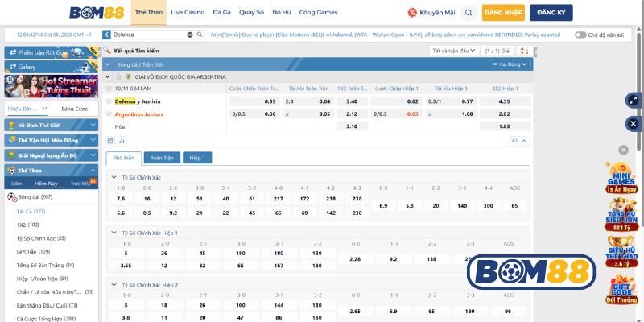
Task: Click the Đăng Nhập button
Action: tap(504, 13)
